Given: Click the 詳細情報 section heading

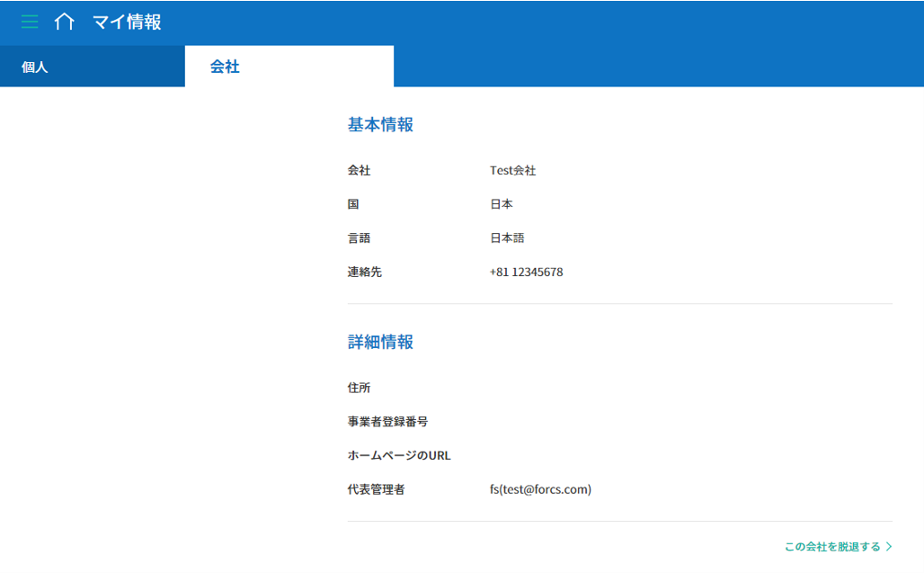Looking at the screenshot, I should (x=380, y=342).
